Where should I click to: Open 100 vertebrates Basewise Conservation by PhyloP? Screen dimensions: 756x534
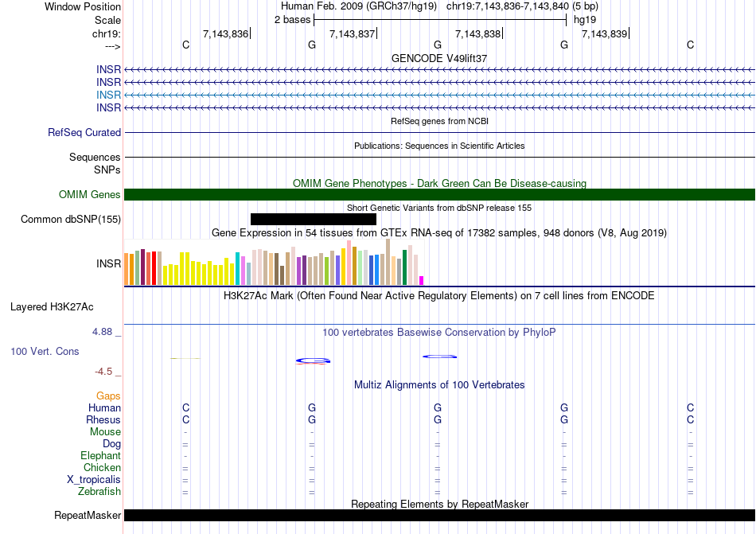pos(439,332)
